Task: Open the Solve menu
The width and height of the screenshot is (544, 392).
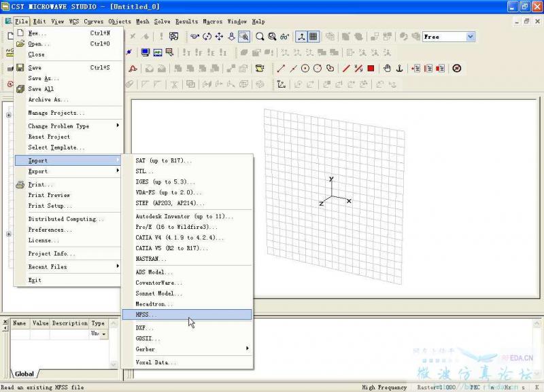Action: click(x=162, y=22)
